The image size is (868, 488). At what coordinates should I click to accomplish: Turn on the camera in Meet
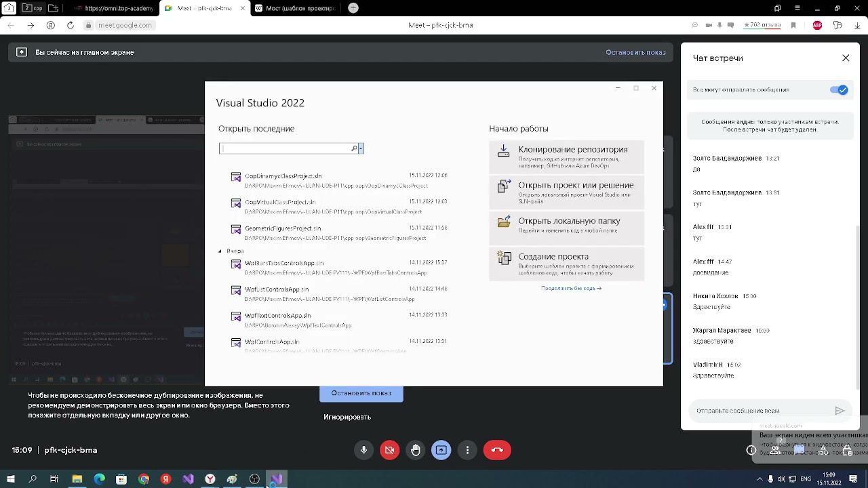390,450
